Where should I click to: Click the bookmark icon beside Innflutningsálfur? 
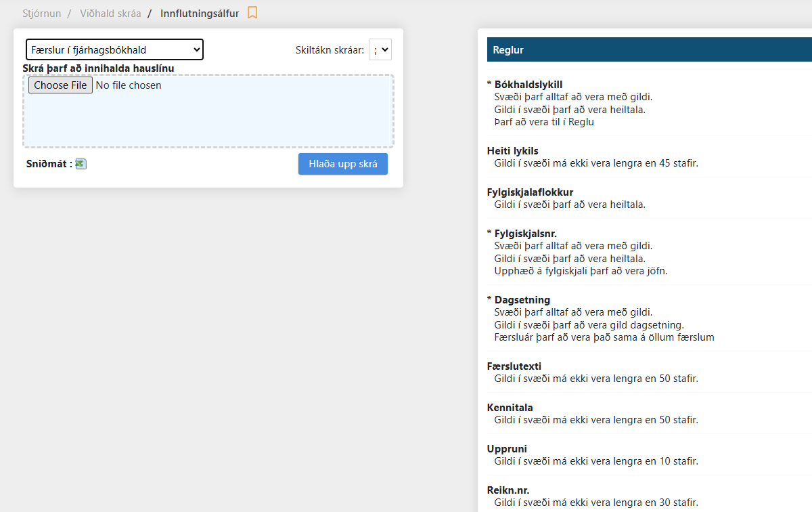(x=252, y=13)
